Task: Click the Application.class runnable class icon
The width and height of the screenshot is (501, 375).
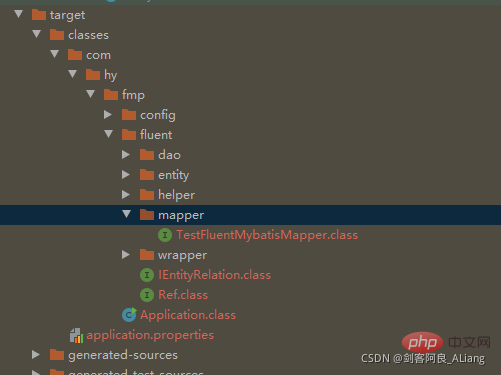Action: pos(129,315)
